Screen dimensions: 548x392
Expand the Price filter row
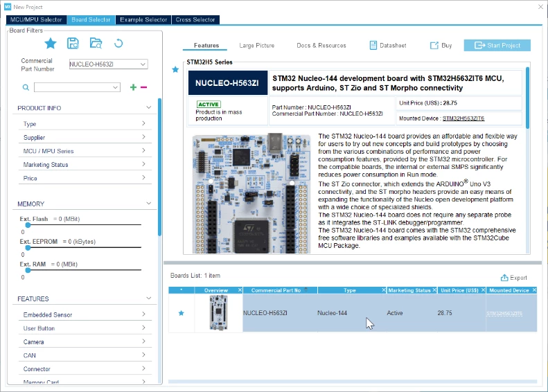coord(85,178)
